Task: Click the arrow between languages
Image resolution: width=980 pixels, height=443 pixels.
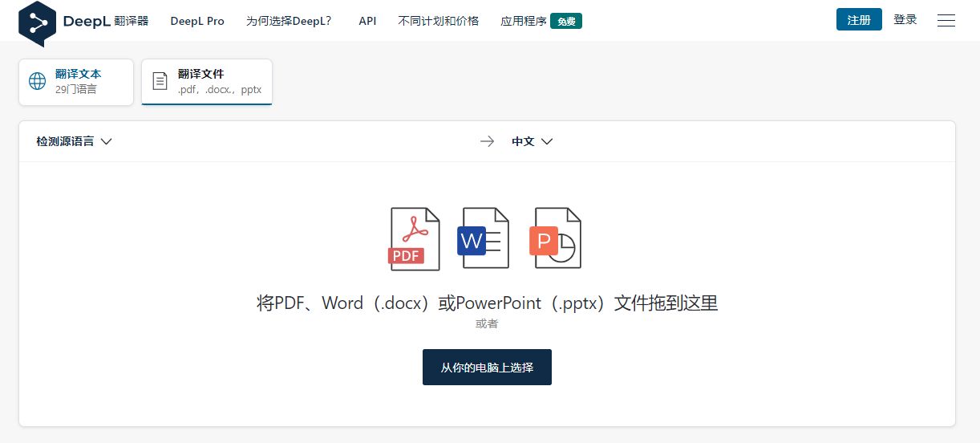Action: (x=488, y=141)
